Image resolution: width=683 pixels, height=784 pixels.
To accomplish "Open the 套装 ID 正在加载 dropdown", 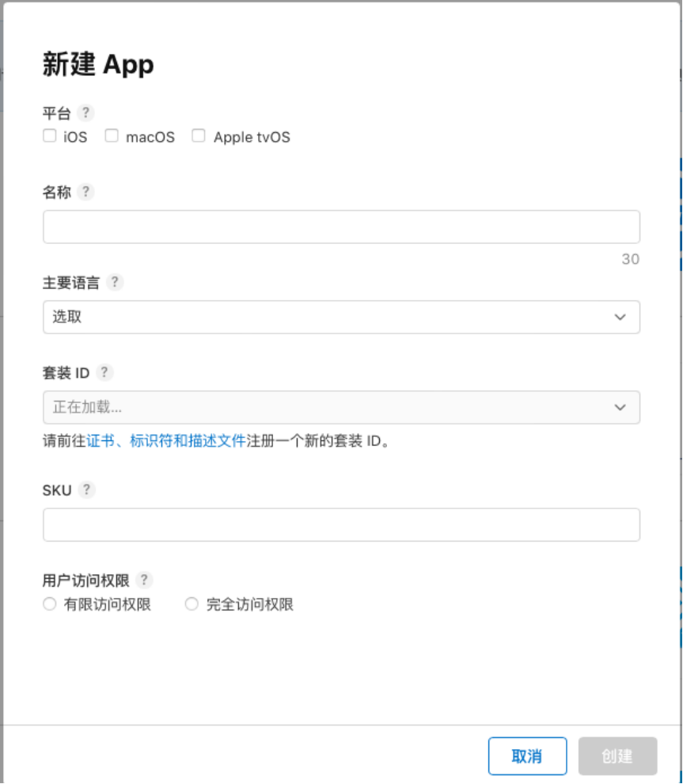I will [341, 408].
